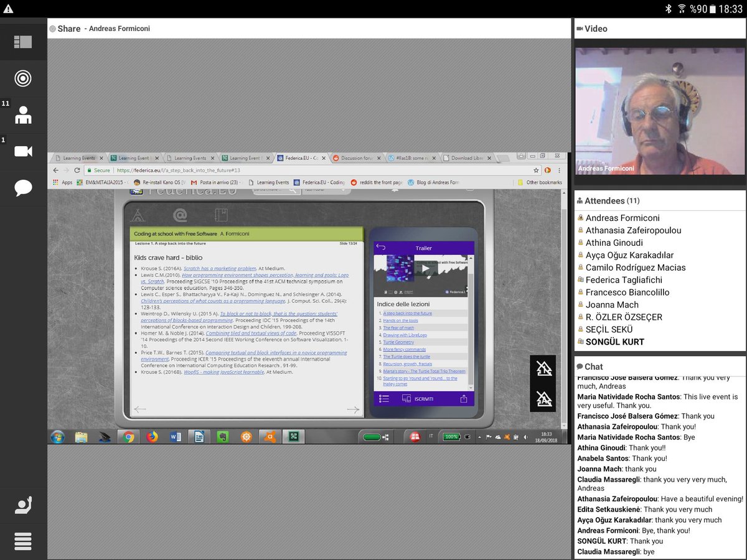Select attendee Camilo Rodríguez Macias
This screenshot has height=560, width=747.
coord(636,268)
